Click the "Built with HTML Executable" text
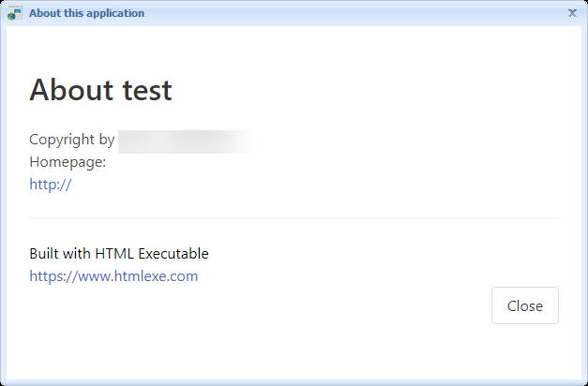This screenshot has width=588, height=386. tap(118, 253)
